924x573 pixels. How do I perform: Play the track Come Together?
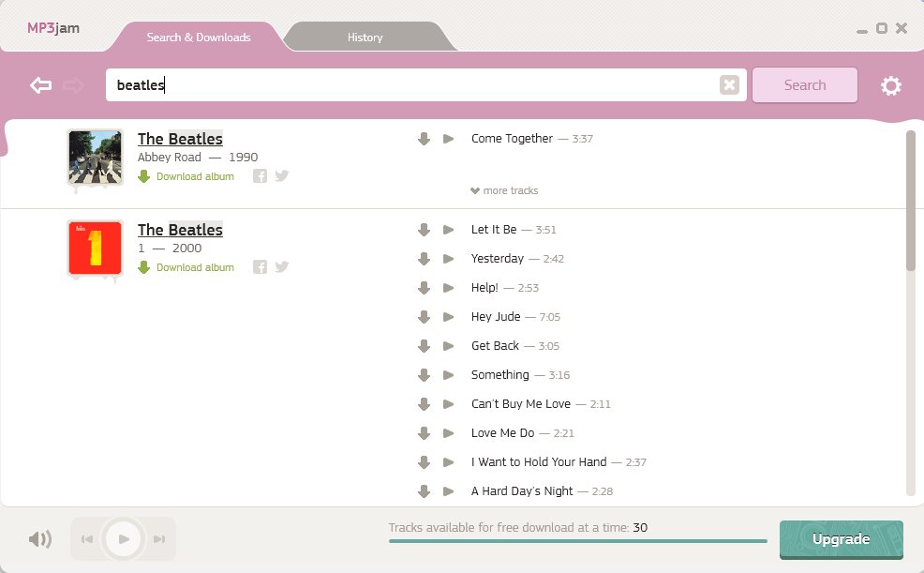pos(449,139)
